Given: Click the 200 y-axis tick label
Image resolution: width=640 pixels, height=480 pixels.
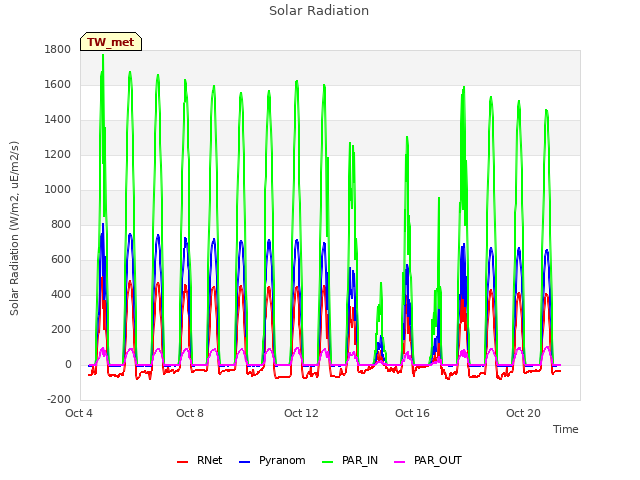Looking at the screenshot, I should coord(61,329).
